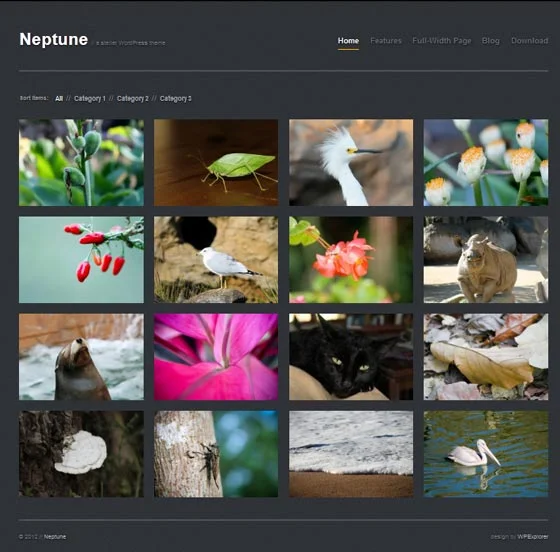Open the white egret bird thumbnail
560x552 pixels.
[x=351, y=162]
